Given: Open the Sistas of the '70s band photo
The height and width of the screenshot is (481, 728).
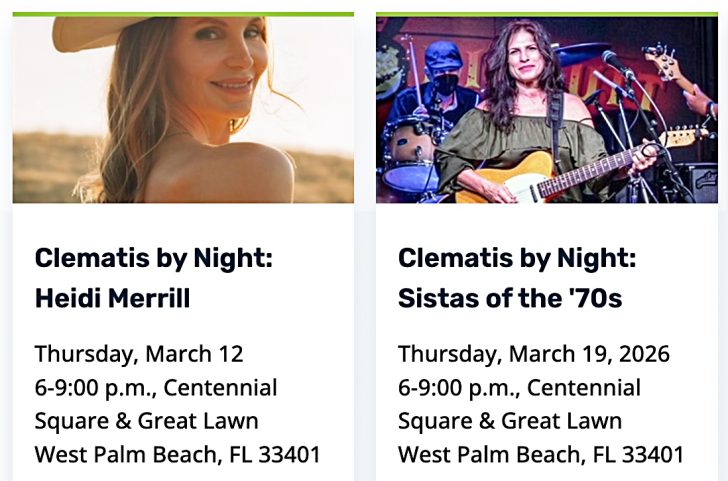Looking at the screenshot, I should (x=546, y=110).
